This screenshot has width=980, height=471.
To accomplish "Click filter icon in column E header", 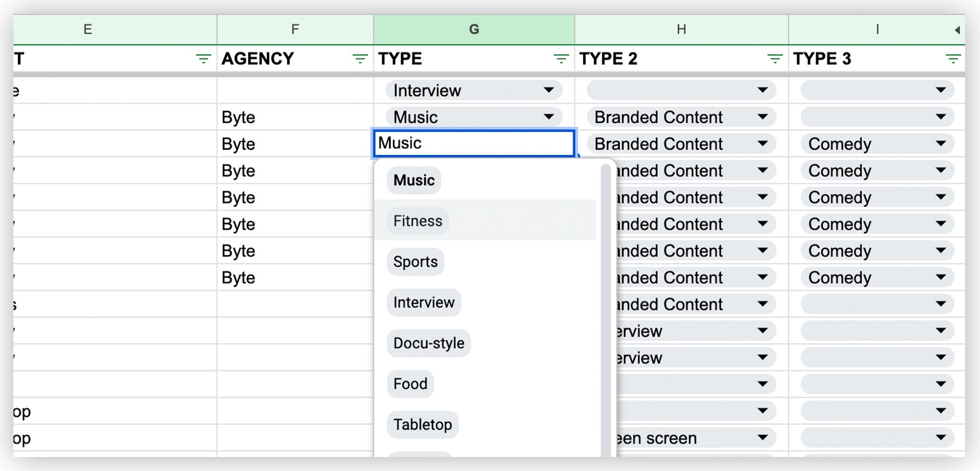I will tap(203, 59).
